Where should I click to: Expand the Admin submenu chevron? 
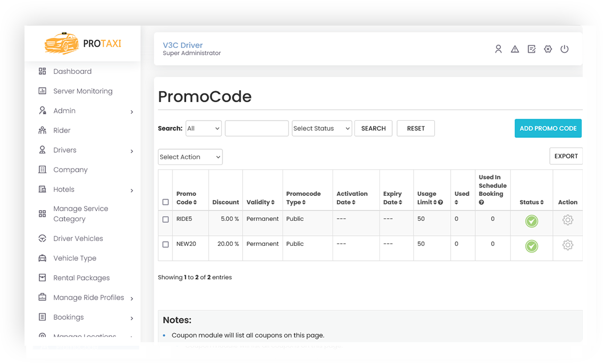click(132, 112)
